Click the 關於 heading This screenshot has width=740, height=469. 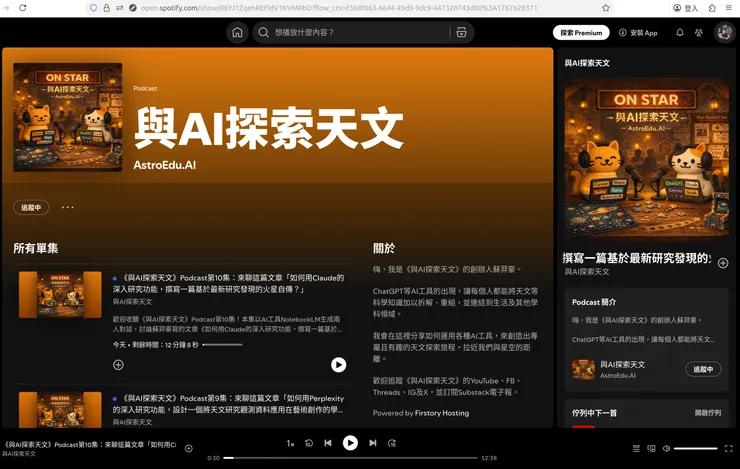(384, 248)
